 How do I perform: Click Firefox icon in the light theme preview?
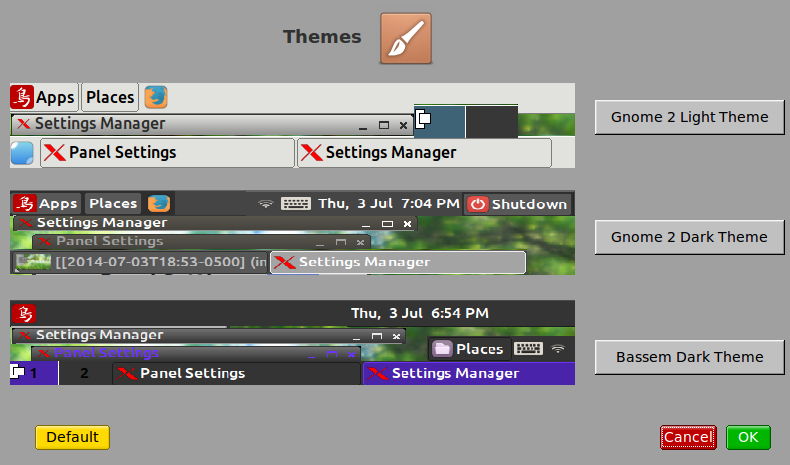click(155, 97)
